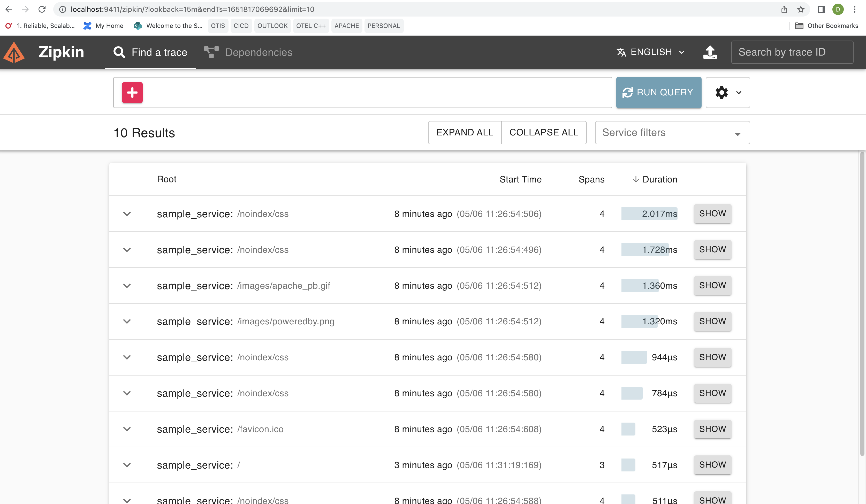866x504 pixels.
Task: Sort by the Duration column header
Action: [659, 179]
